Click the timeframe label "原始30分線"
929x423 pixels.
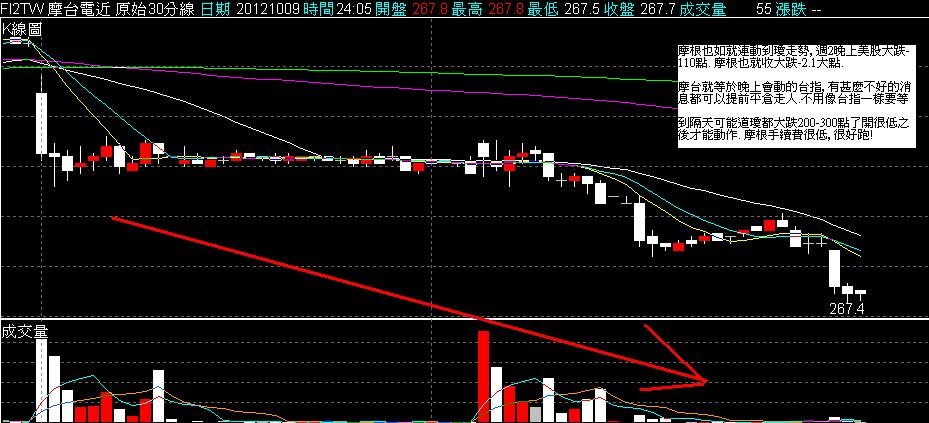155,9
